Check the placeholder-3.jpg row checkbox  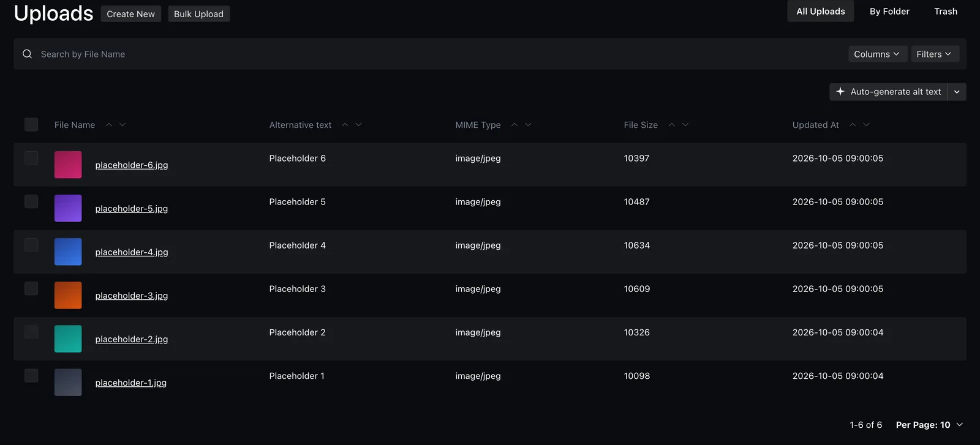tap(31, 288)
